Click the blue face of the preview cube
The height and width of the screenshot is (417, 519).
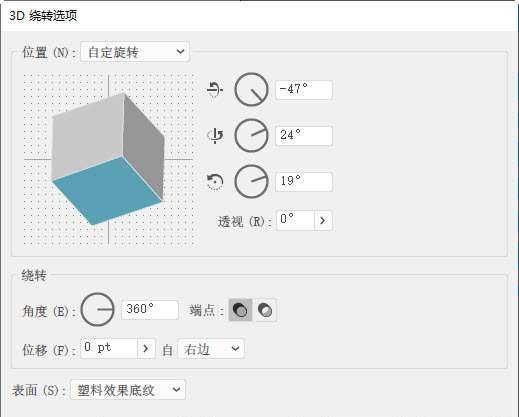(107, 190)
